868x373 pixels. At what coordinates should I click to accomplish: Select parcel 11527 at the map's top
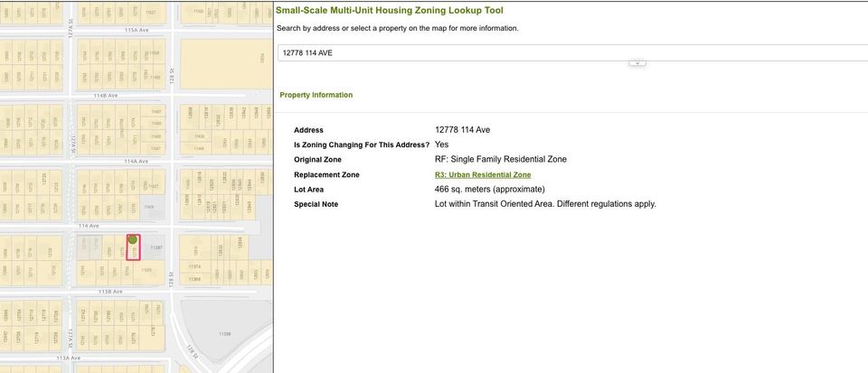pos(151,12)
